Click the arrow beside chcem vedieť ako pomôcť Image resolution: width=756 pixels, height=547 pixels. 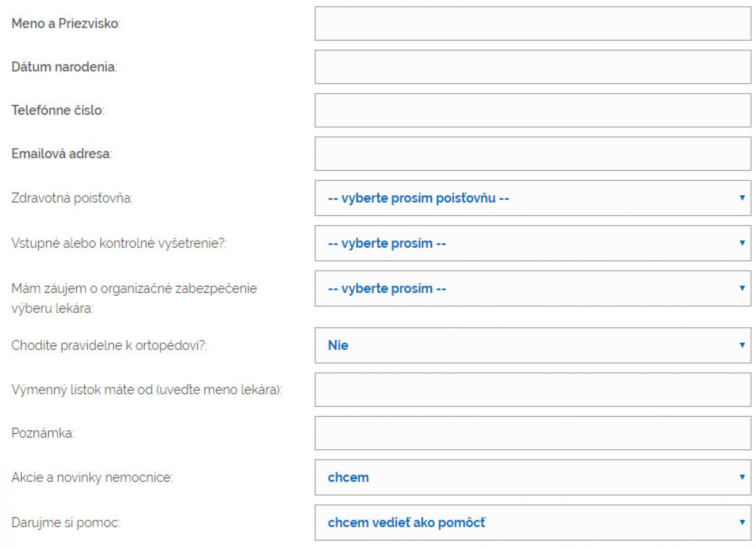pyautogui.click(x=742, y=522)
